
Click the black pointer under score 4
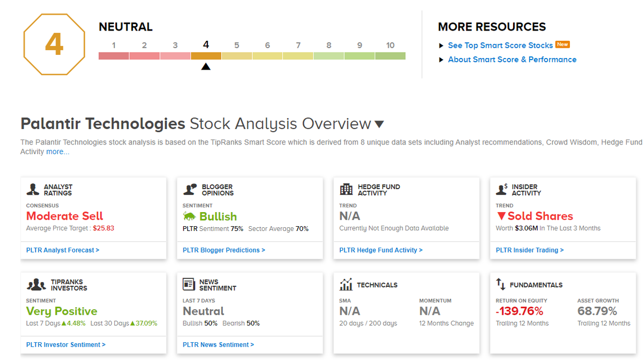[206, 67]
